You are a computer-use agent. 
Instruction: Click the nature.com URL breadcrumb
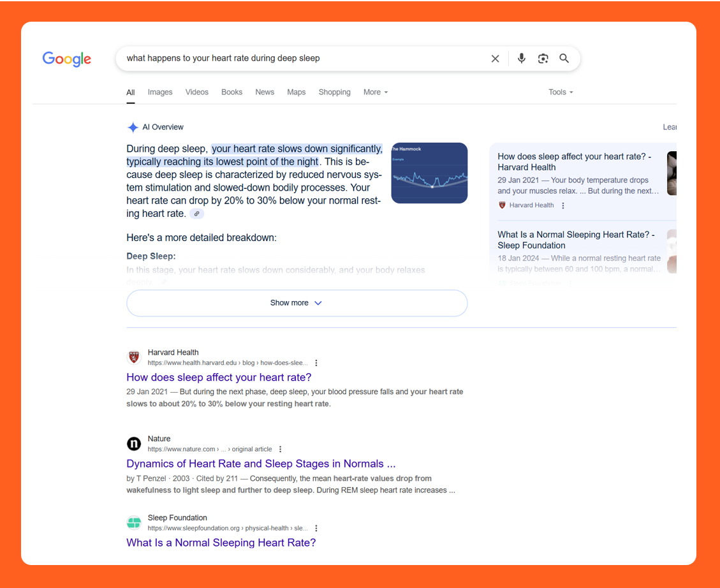pyautogui.click(x=210, y=449)
